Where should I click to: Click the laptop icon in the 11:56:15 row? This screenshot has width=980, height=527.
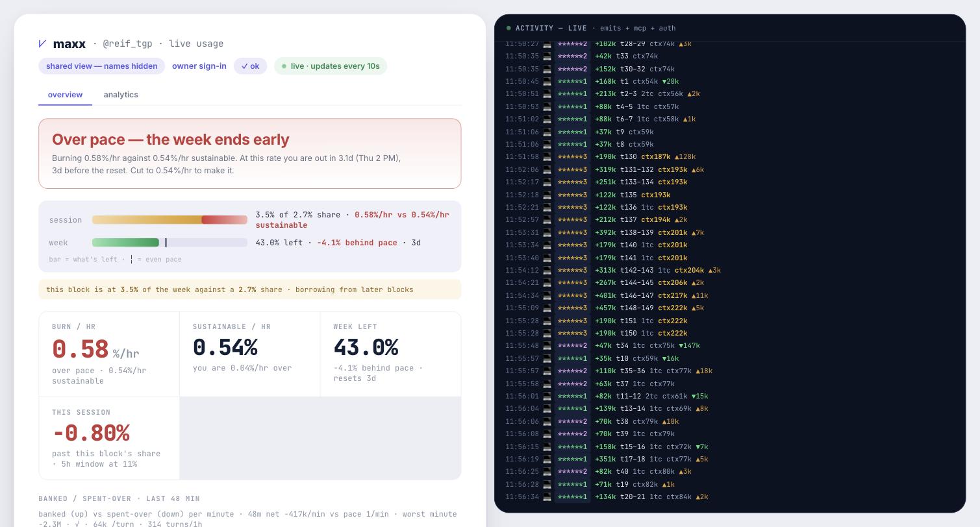[x=547, y=447]
